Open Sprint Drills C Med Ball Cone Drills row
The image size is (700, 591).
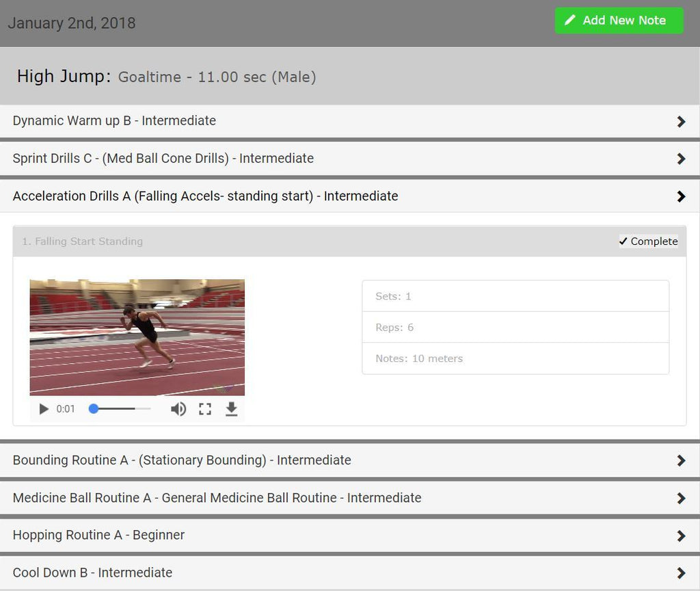click(x=349, y=159)
